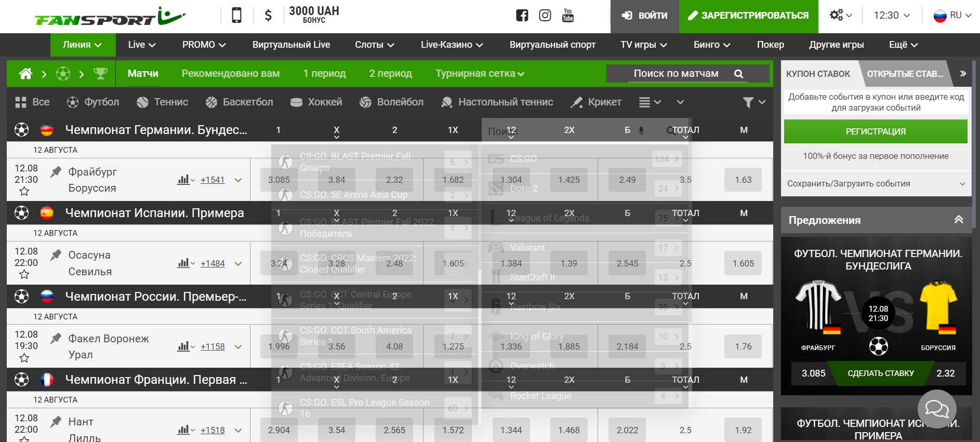This screenshot has width=980, height=442.
Task: Switch to the 1 период tab
Action: [x=324, y=74]
